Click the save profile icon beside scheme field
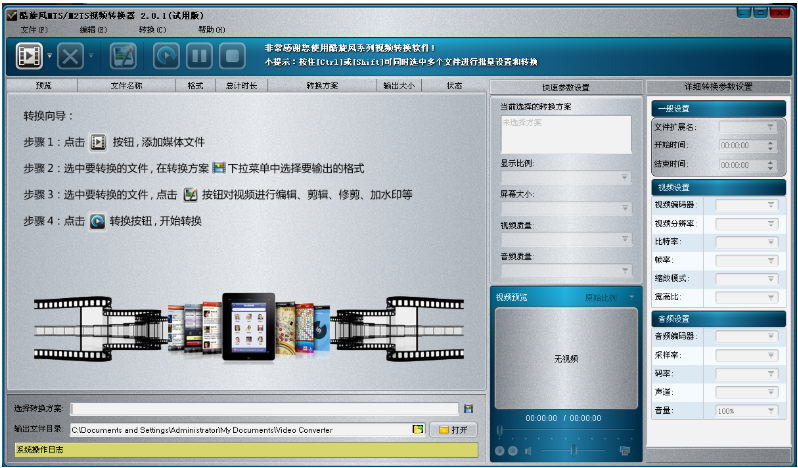Viewport: 798px width, 468px height. [x=469, y=408]
